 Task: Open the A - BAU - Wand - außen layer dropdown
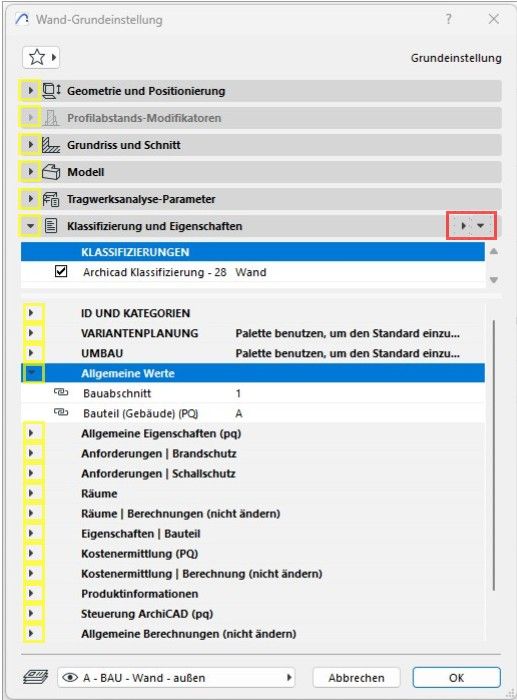pos(176,678)
